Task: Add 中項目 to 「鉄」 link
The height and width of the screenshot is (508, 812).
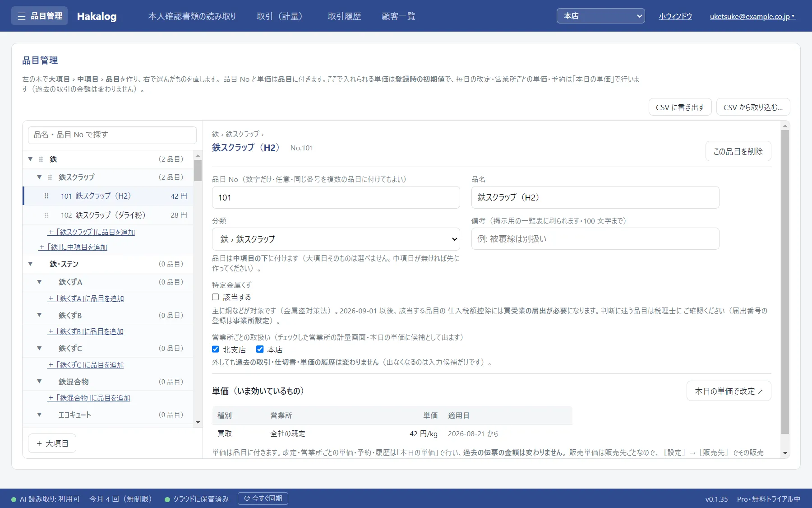Action: 73,247
